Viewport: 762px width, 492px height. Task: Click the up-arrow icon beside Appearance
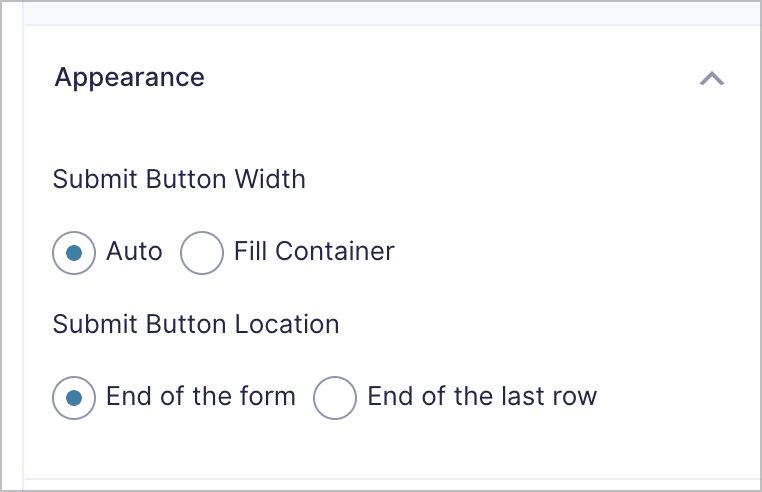[711, 79]
